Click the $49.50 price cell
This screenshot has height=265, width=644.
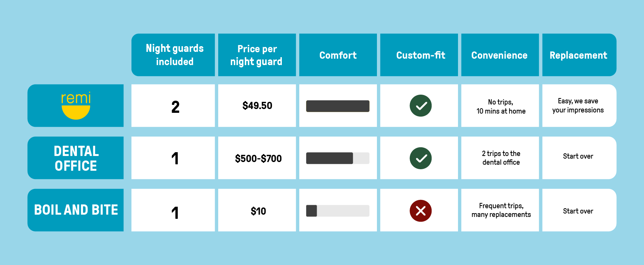[257, 106]
